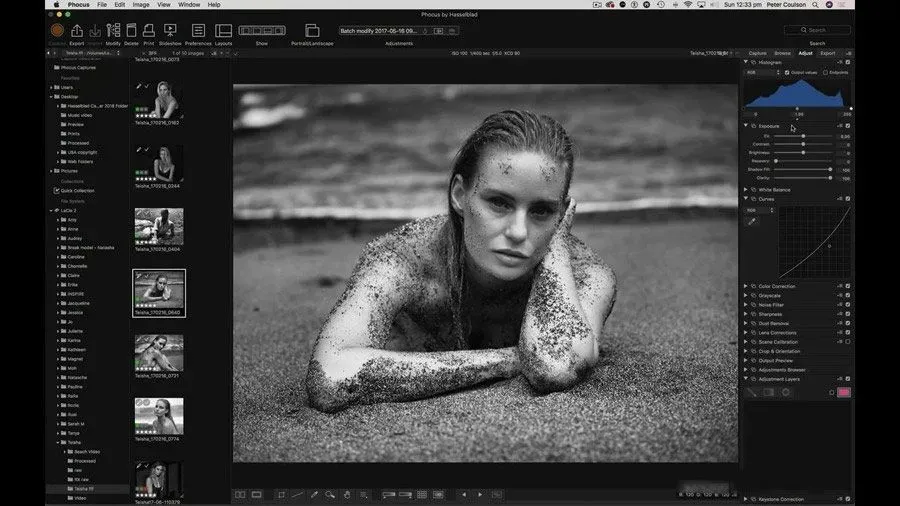Go to next image with right arrow
The image size is (900, 506).
480,495
